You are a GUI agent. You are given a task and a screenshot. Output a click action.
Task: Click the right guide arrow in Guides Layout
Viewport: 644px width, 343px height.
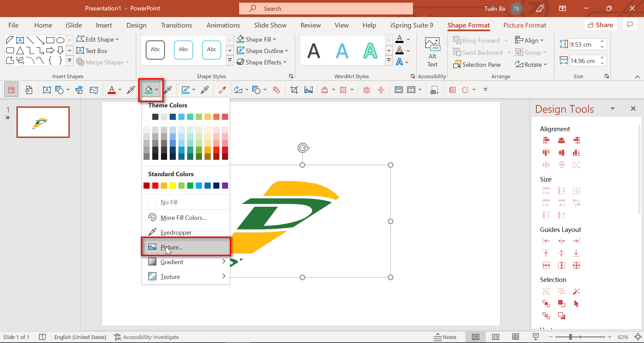(577, 241)
